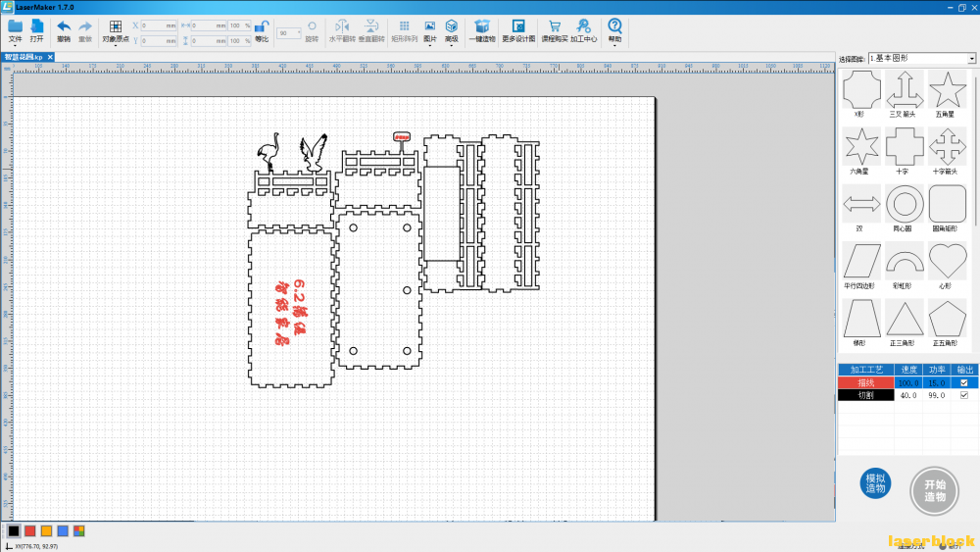Click the 矩形阵列 rectangular array icon

[x=405, y=26]
